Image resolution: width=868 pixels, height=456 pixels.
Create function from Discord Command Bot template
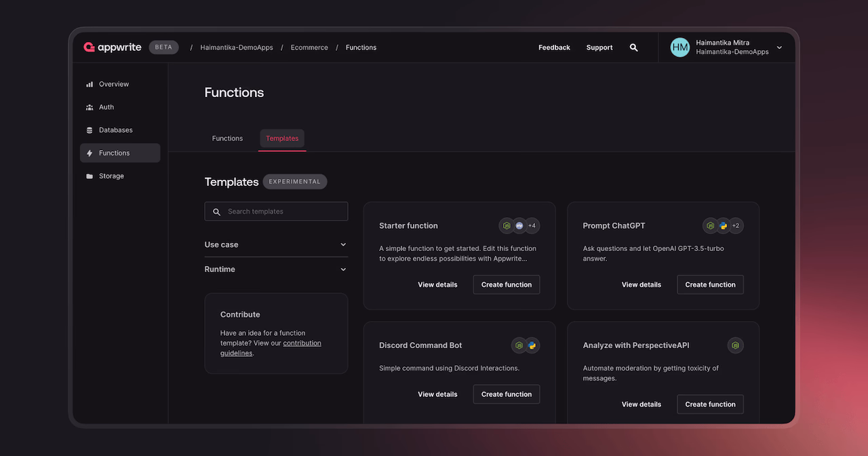pos(507,394)
